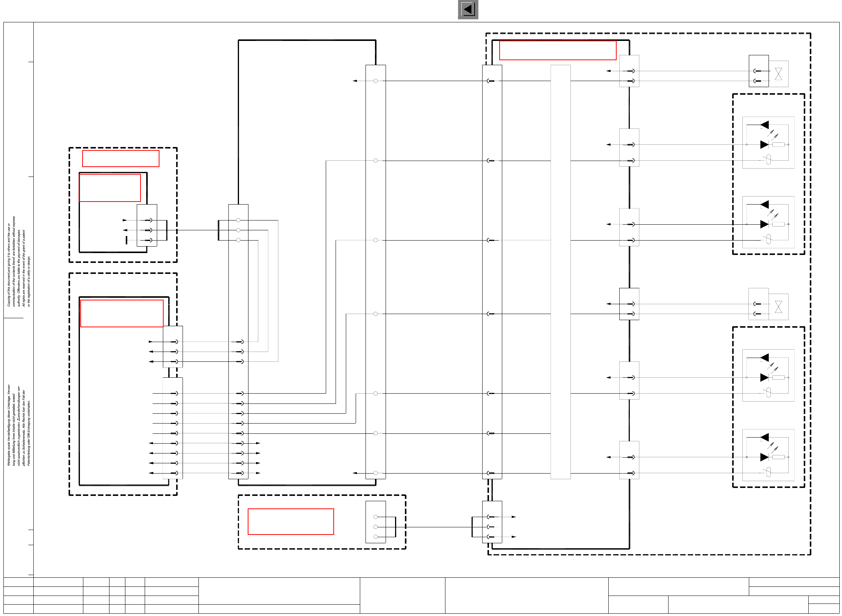Open red link box in lower-left large component
This screenshot has width=842, height=616.
122,313
